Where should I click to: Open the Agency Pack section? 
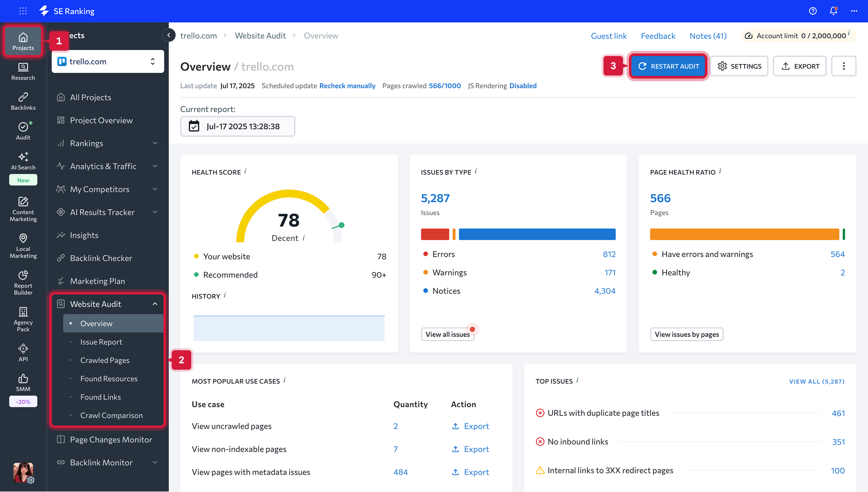click(23, 318)
